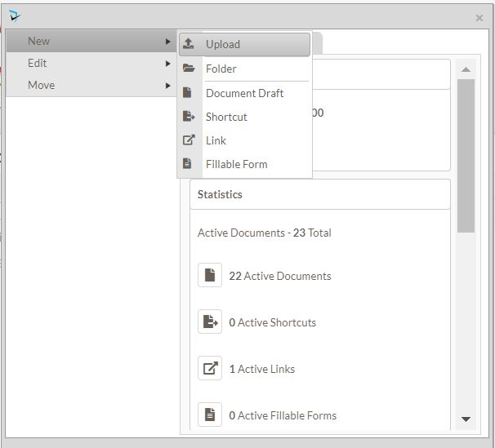
Task: Open the Edit menu item
Action: tap(38, 63)
